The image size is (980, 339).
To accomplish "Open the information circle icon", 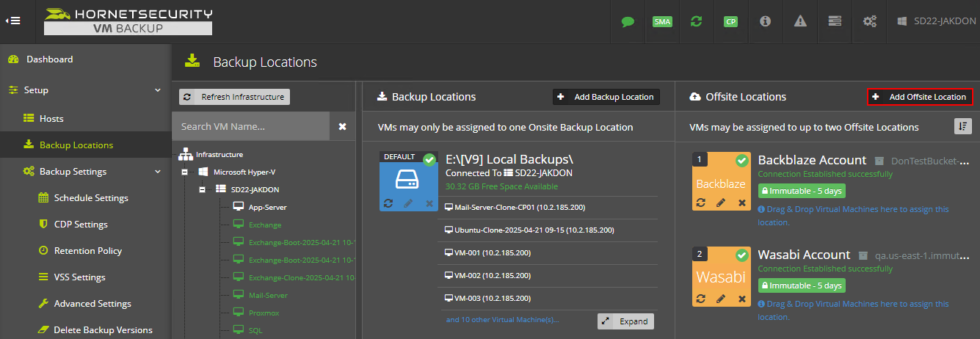I will [765, 21].
